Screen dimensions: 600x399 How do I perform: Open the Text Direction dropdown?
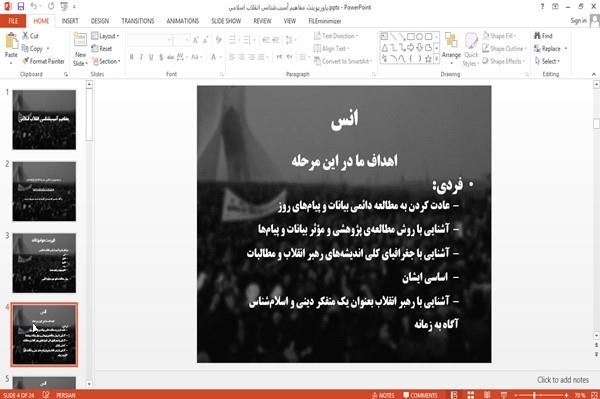click(x=336, y=36)
